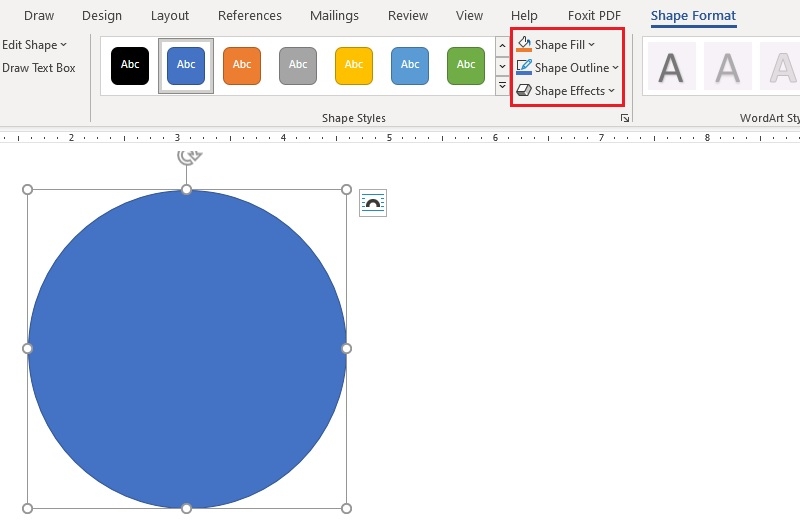Click the horizontal ruler at mark 5
This screenshot has height=529, width=800.
pos(389,138)
